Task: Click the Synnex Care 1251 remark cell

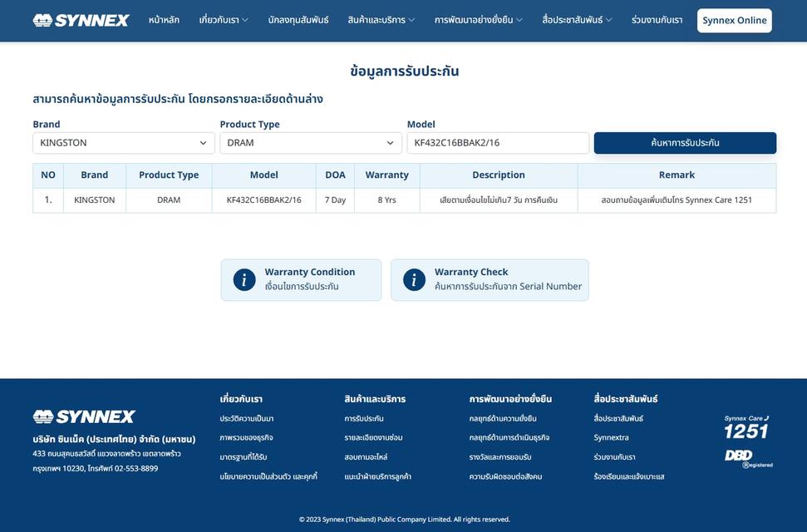Action: [x=677, y=199]
